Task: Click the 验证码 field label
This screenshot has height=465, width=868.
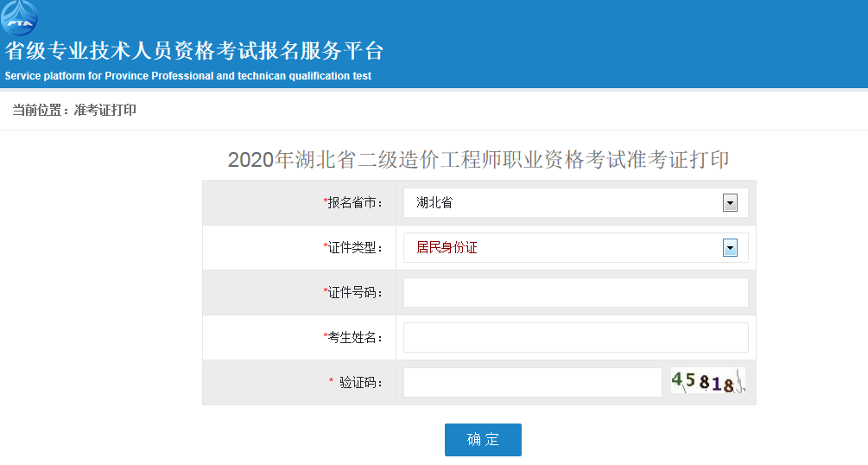Action: point(356,382)
